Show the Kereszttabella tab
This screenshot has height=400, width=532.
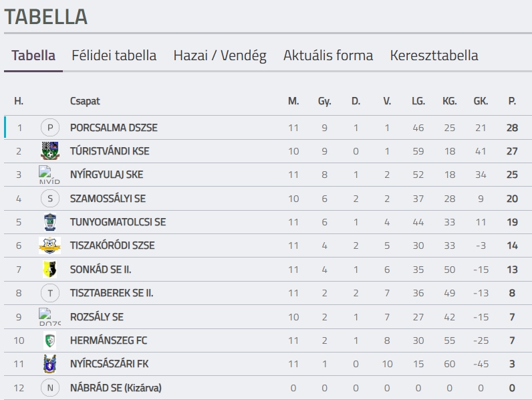(x=434, y=56)
